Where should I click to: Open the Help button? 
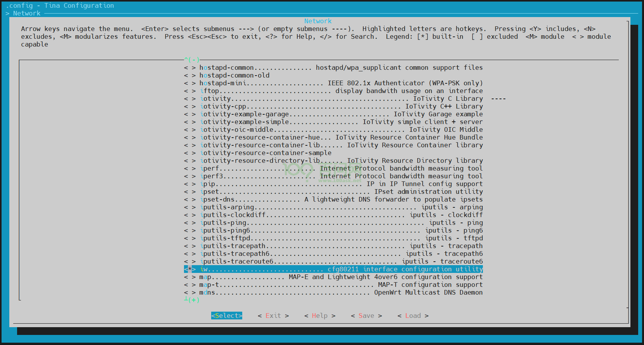(x=319, y=316)
